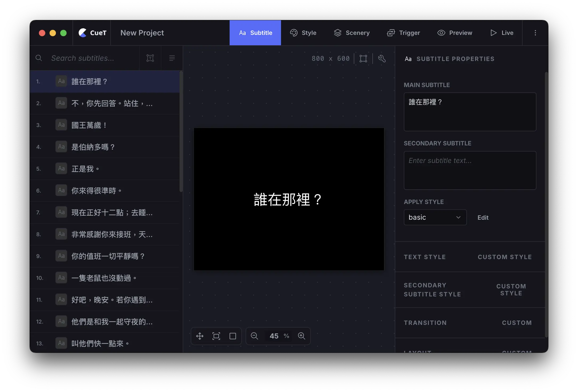Select subtitle row 8 非常感謝你來接班
578x392 pixels.
tap(105, 234)
